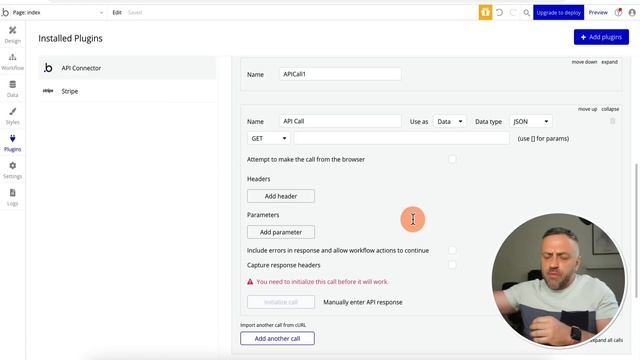Open the Design tab icon
The width and height of the screenshot is (640, 360).
[x=13, y=31]
